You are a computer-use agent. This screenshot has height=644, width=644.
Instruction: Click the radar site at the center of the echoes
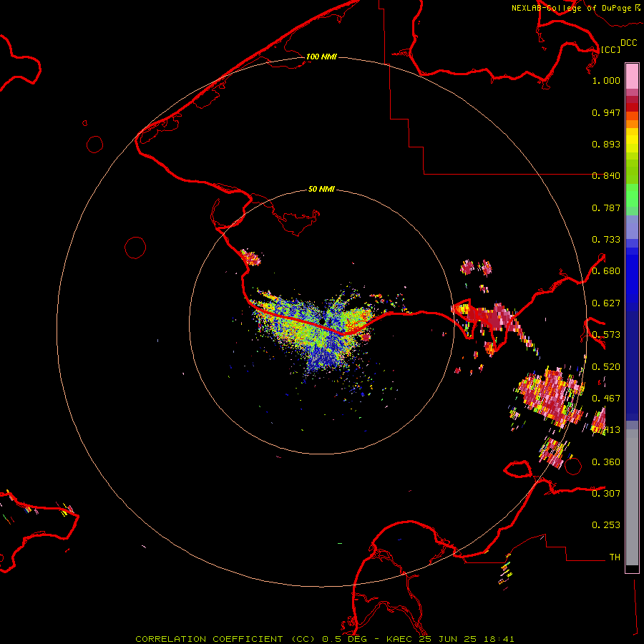tap(323, 321)
